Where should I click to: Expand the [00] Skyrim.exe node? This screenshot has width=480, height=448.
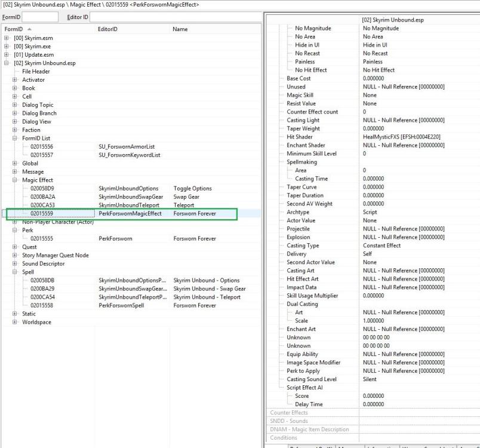pos(6,46)
